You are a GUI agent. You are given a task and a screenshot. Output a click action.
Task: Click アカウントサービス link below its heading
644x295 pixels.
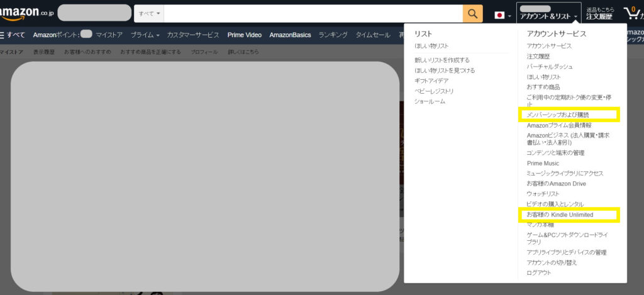pyautogui.click(x=549, y=46)
